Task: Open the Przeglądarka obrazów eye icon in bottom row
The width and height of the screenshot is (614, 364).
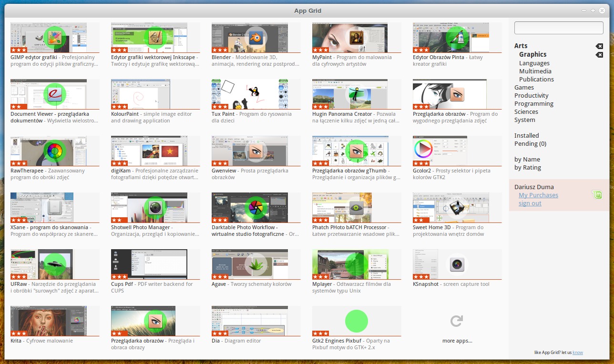Action: (x=155, y=321)
